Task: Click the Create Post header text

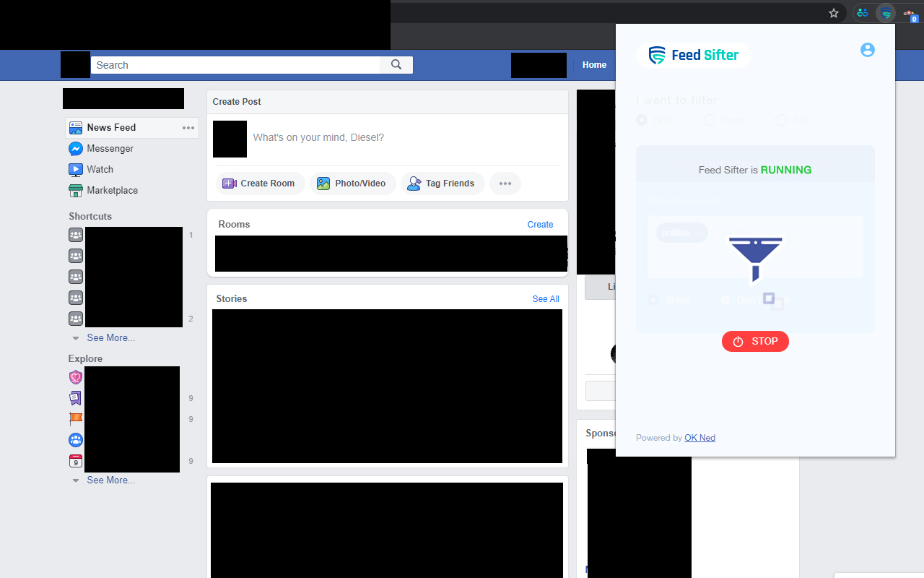Action: click(237, 102)
